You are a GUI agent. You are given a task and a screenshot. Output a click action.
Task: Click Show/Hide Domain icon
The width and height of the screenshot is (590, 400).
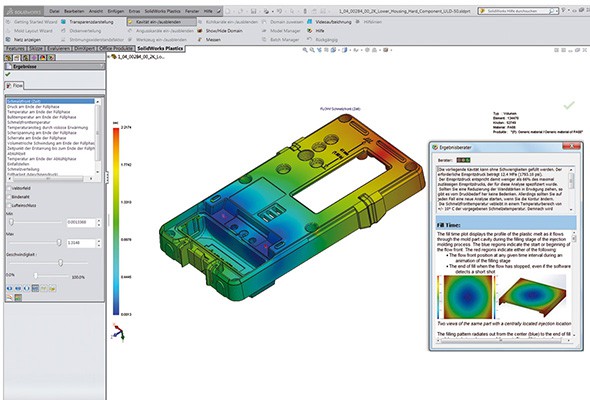point(200,30)
